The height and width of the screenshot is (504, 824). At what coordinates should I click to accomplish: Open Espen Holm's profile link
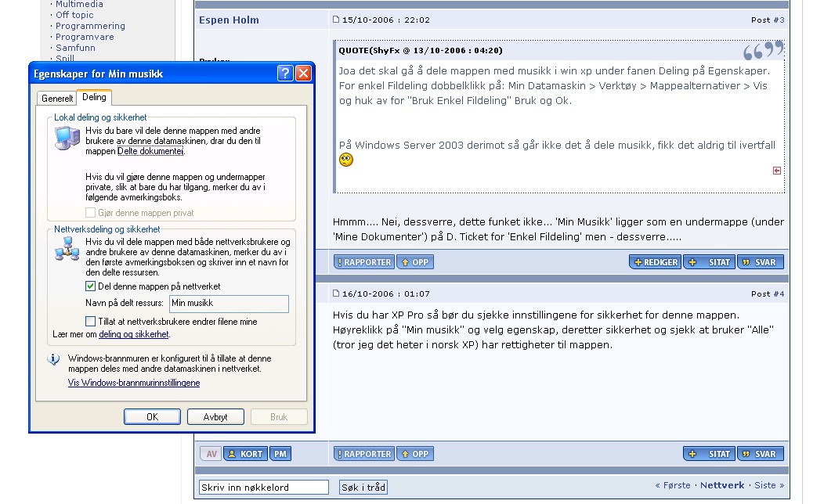point(229,20)
